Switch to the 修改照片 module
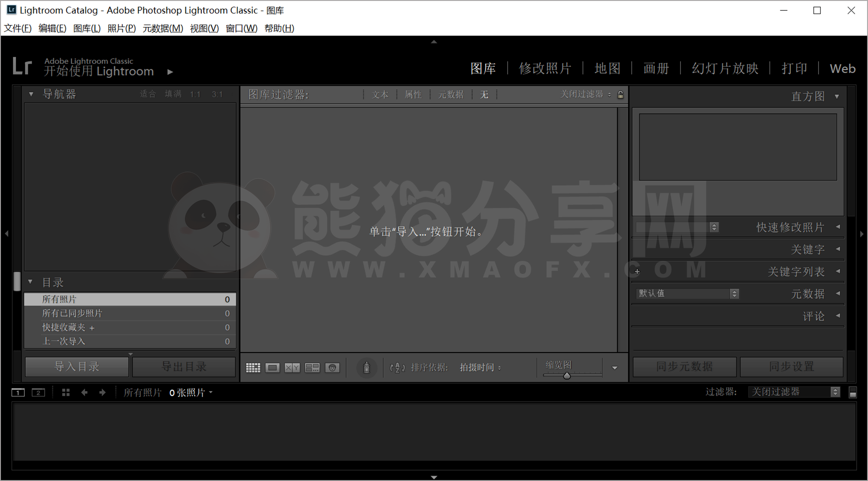 point(545,69)
